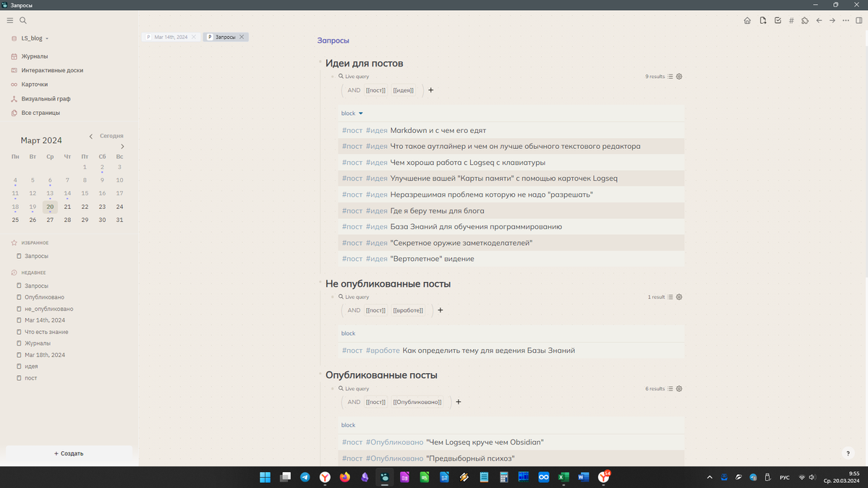Open Запросы under Избранное favorites

pos(36,256)
